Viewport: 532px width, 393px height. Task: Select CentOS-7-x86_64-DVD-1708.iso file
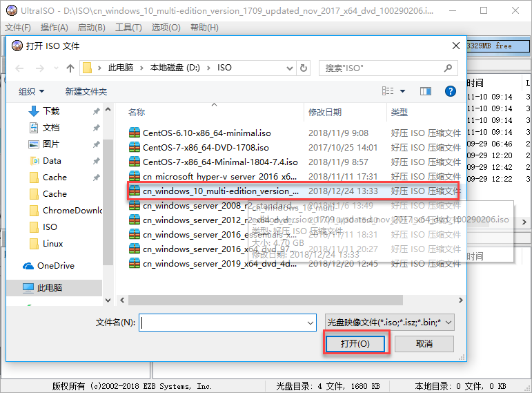[x=206, y=147]
